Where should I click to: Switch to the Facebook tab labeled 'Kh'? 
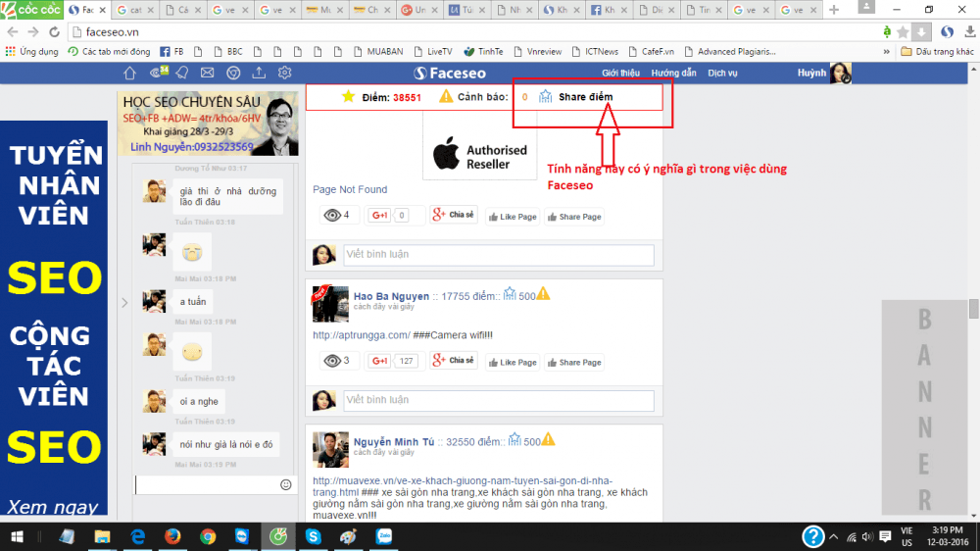coord(611,10)
